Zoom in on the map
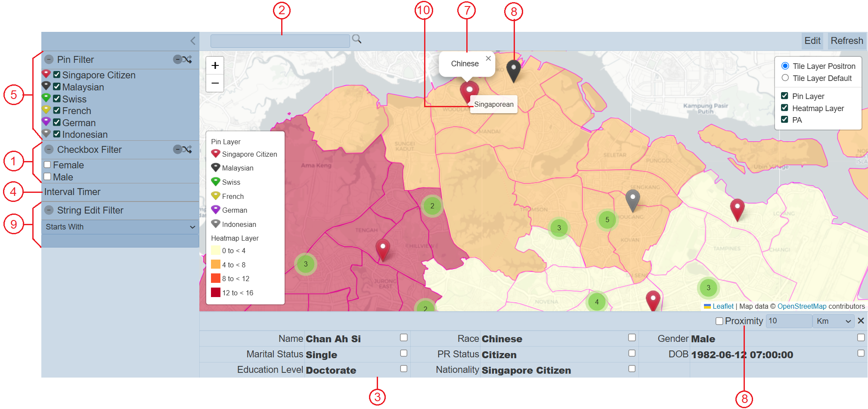The width and height of the screenshot is (868, 409). click(x=215, y=65)
